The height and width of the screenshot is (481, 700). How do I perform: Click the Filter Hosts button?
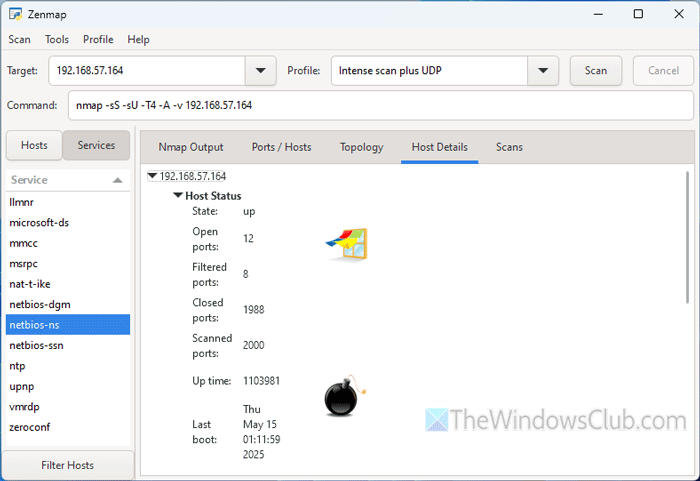(67, 465)
